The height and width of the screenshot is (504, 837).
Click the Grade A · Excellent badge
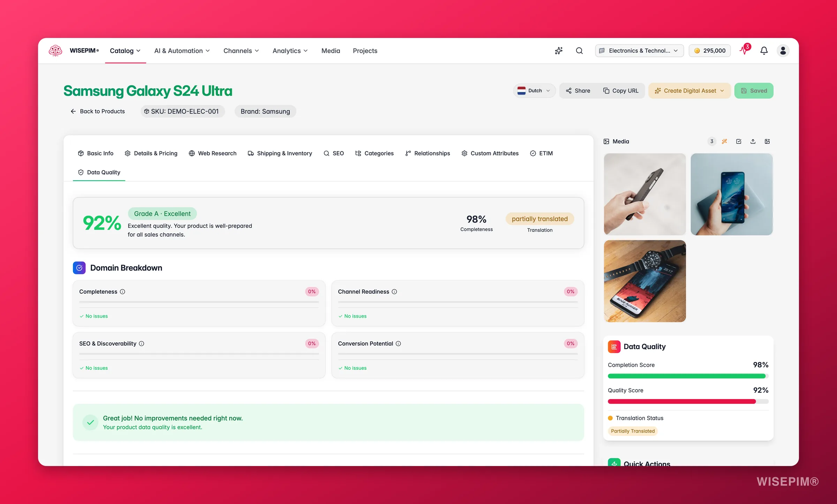click(x=162, y=213)
